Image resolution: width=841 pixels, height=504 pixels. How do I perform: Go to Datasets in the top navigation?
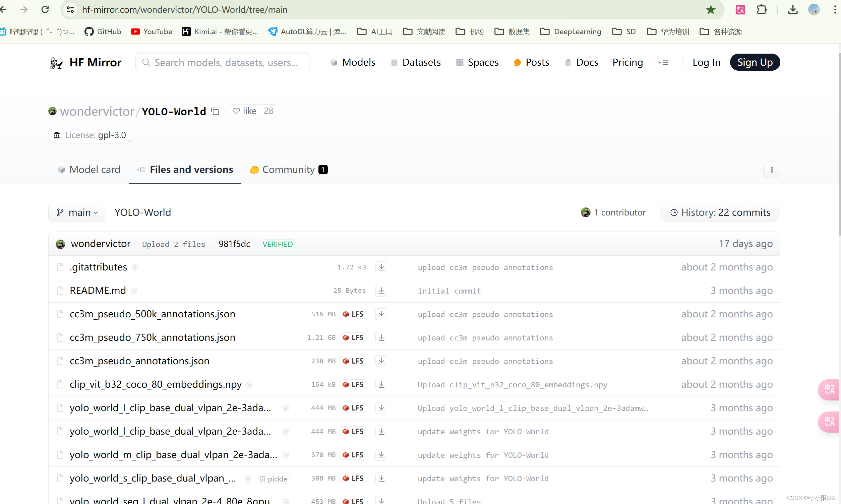pos(416,62)
